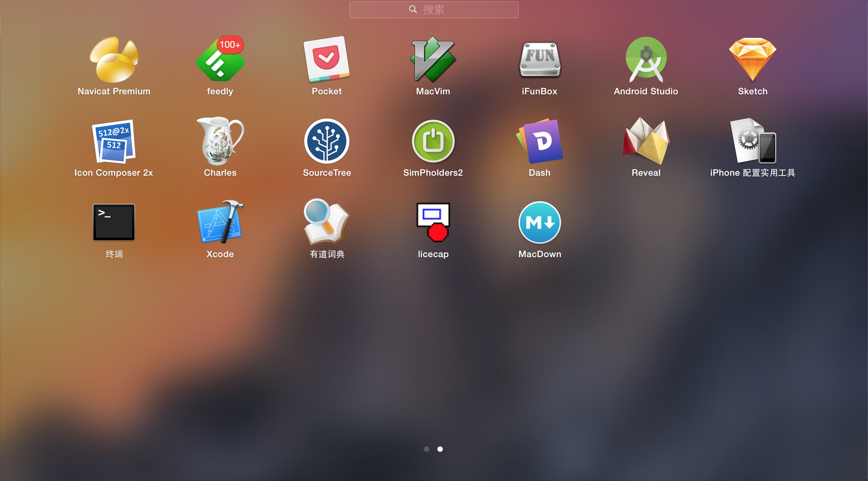Click the licecap label text
The image size is (868, 481).
tap(433, 254)
